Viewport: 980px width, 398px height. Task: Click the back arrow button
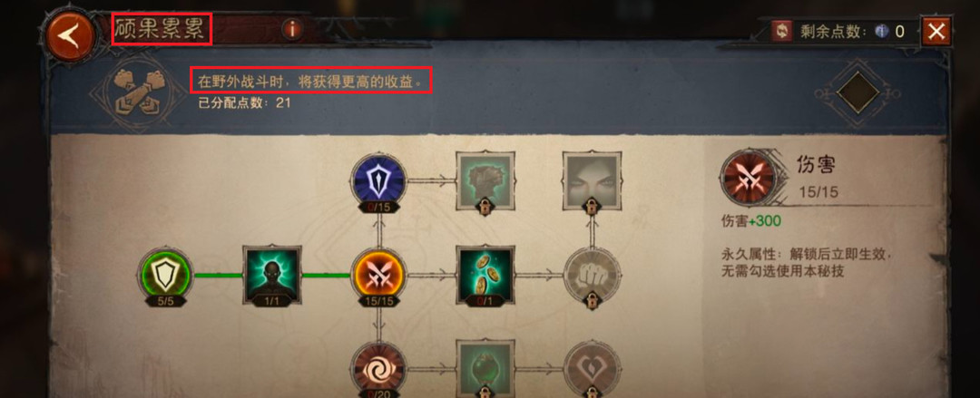click(x=69, y=37)
